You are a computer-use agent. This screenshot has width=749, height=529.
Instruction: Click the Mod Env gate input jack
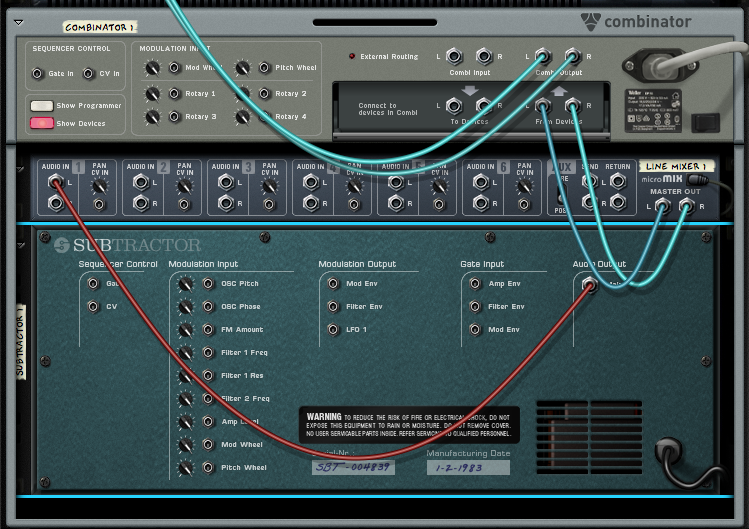click(x=475, y=329)
